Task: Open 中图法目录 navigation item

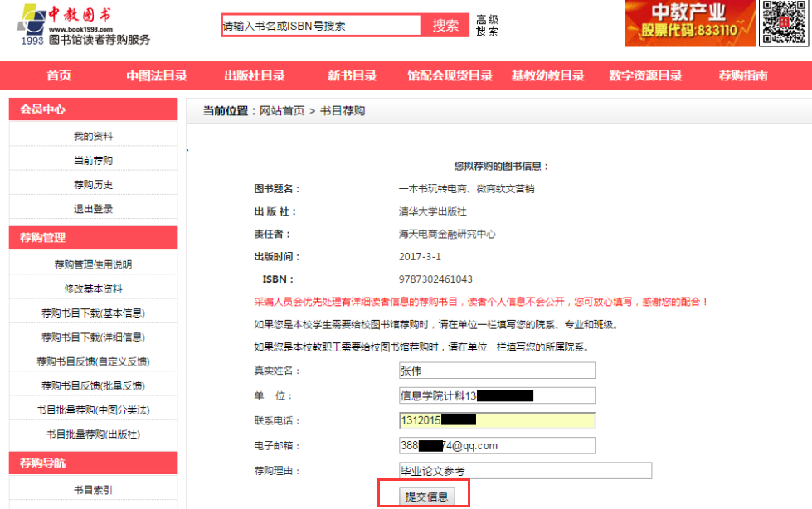Action: (157, 75)
